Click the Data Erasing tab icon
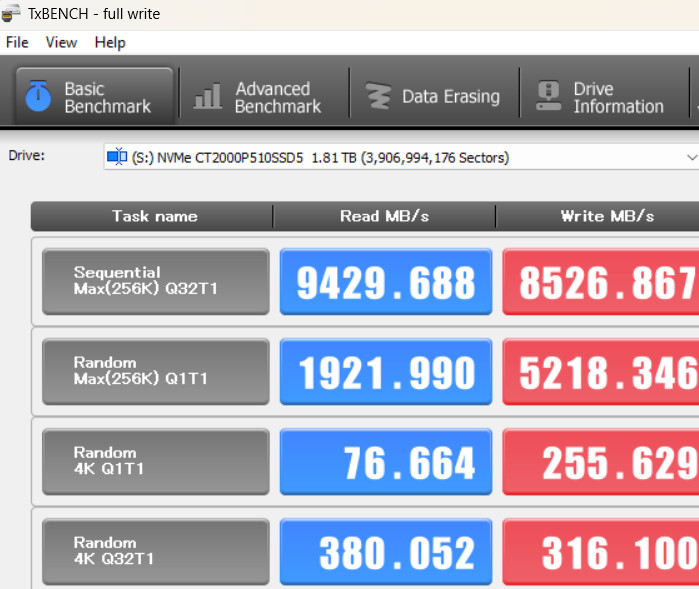The image size is (699, 589). tap(378, 97)
